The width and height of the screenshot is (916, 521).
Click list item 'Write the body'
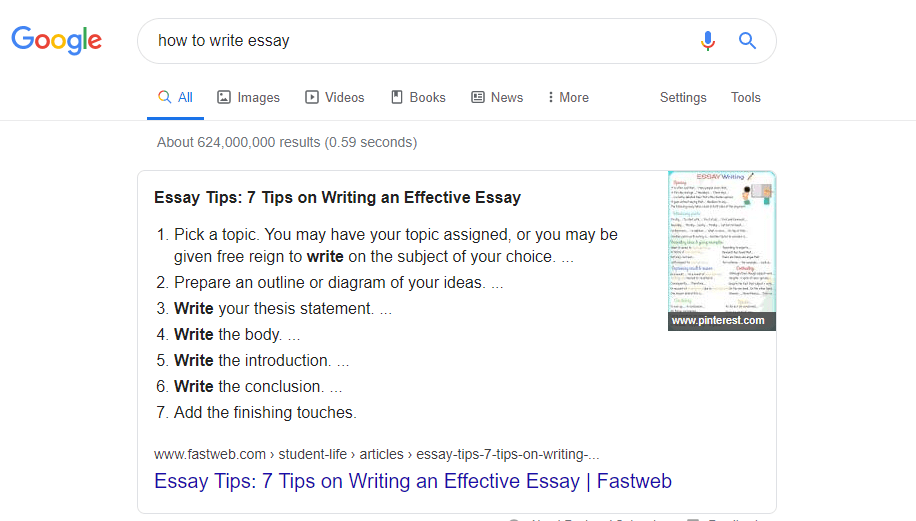click(x=228, y=335)
